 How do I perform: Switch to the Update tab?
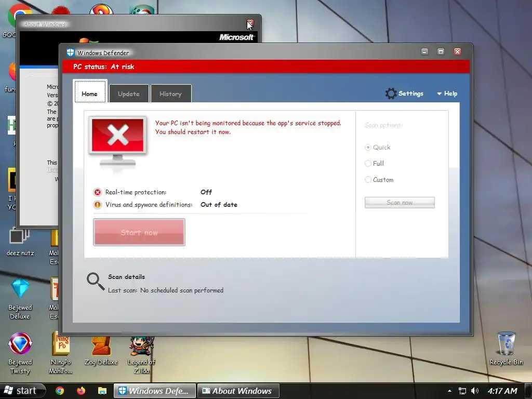[x=129, y=94]
